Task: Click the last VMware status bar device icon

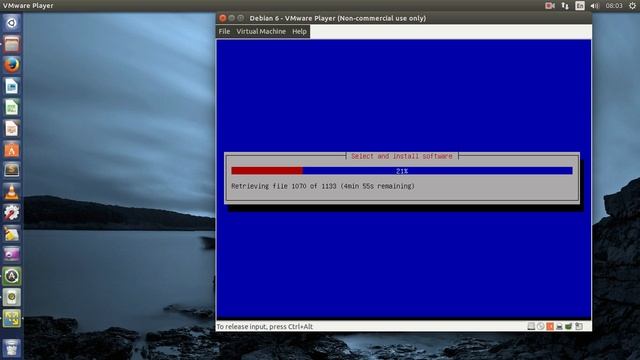Action: tap(579, 326)
